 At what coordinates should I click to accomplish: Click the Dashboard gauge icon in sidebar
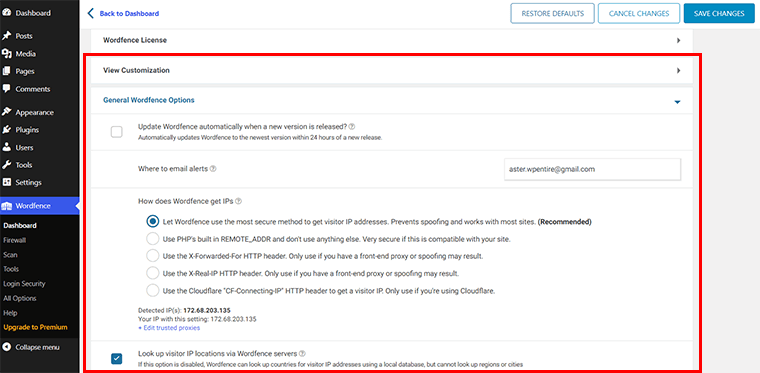[x=7, y=13]
